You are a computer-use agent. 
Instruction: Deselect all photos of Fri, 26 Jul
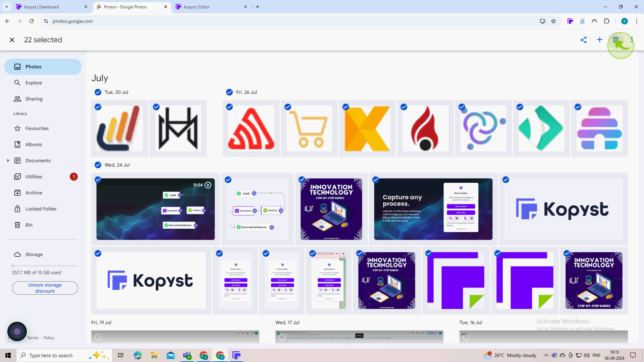[229, 92]
